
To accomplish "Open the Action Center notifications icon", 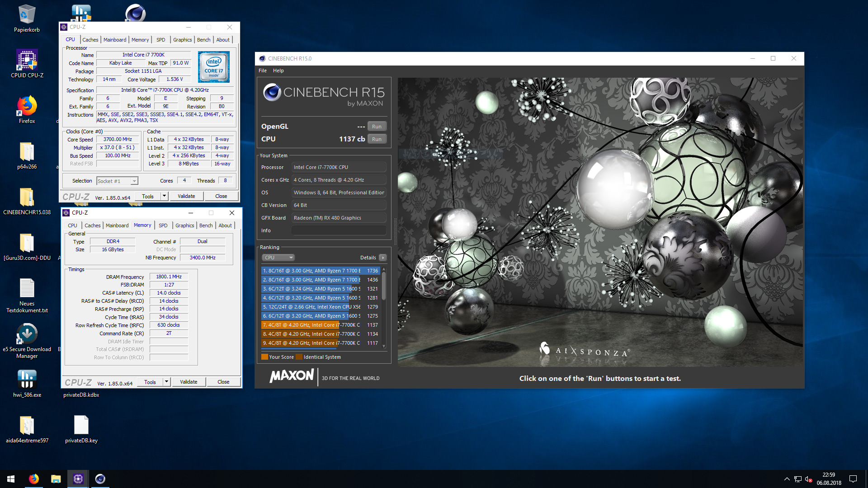I will (853, 479).
